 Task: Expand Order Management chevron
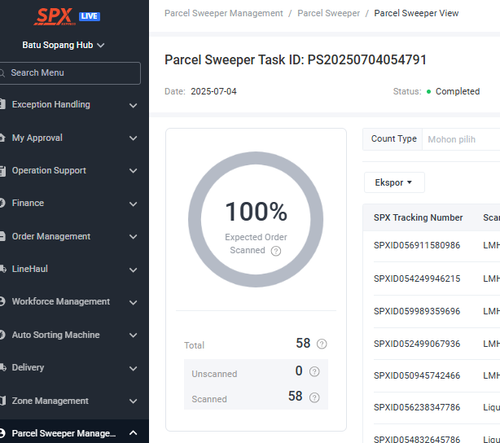(x=133, y=237)
